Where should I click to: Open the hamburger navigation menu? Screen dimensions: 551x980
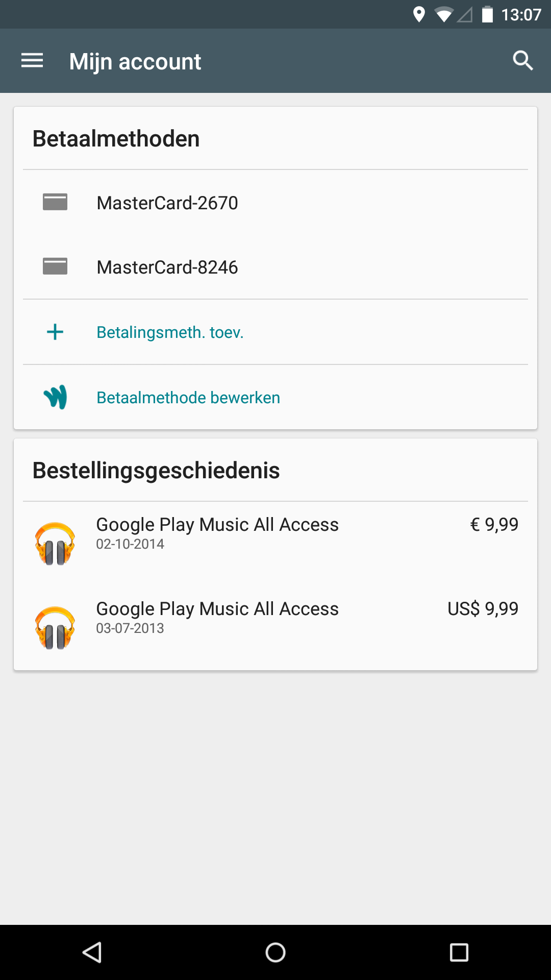point(32,61)
